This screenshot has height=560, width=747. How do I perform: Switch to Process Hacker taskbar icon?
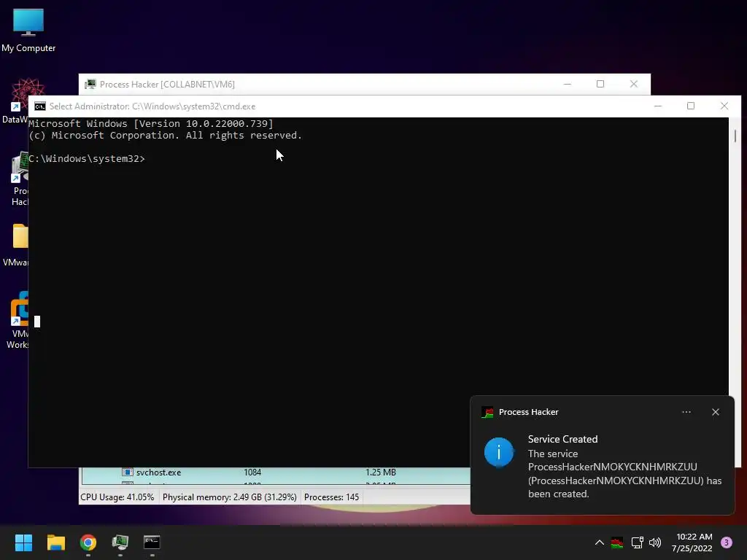120,542
